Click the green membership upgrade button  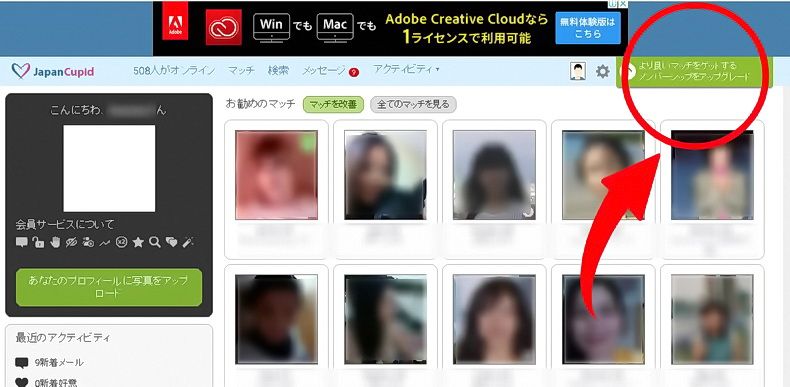[x=694, y=72]
